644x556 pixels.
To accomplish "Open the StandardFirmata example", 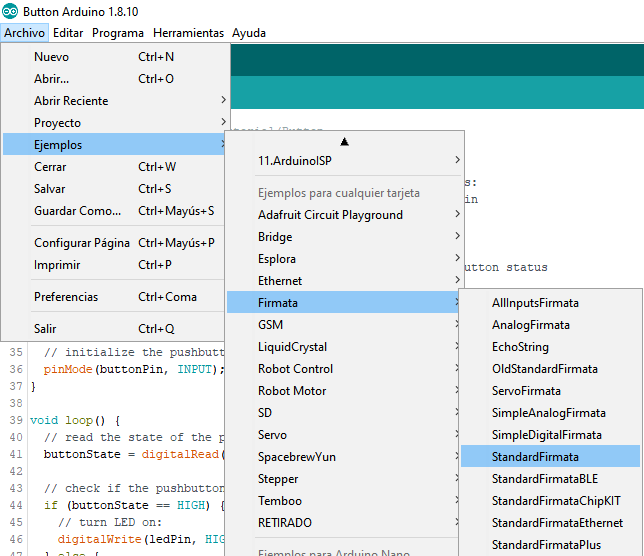I will pyautogui.click(x=550, y=457).
